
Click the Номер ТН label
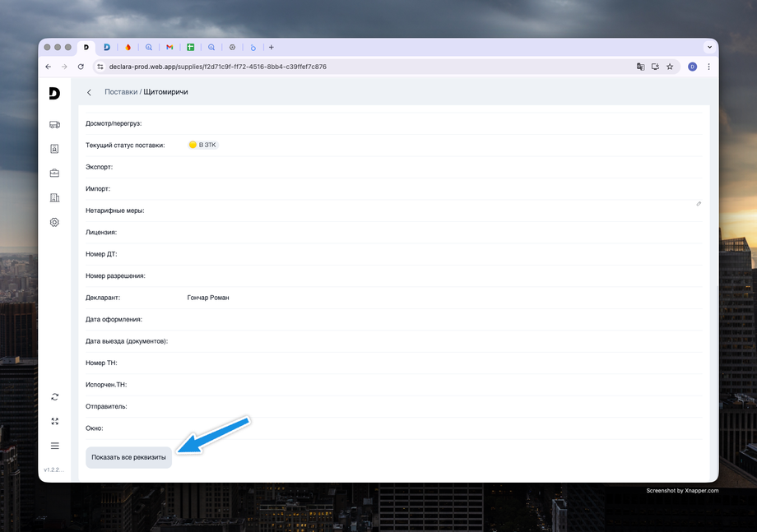(101, 363)
